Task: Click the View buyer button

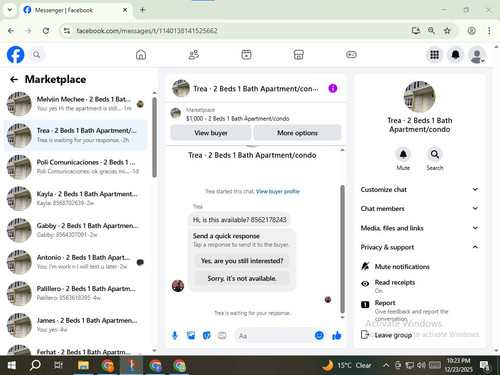Action: pyautogui.click(x=211, y=133)
